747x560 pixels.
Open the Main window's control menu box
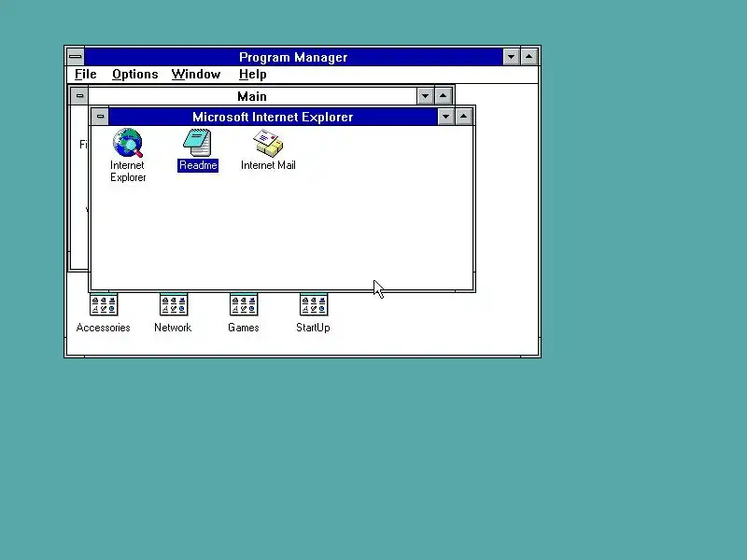pyautogui.click(x=79, y=96)
